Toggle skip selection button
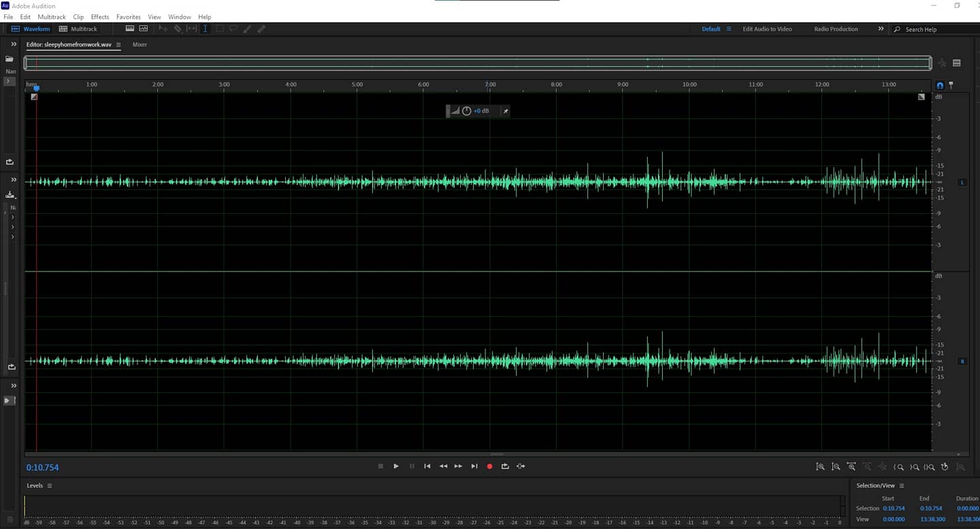This screenshot has height=529, width=980. point(521,466)
